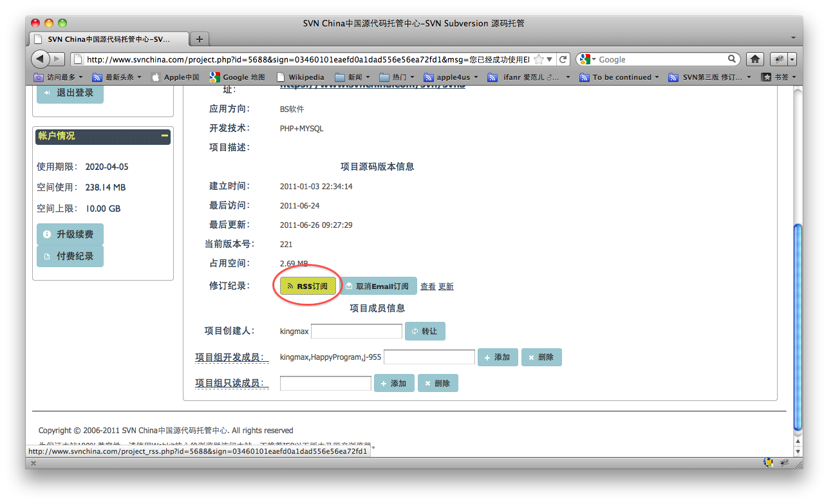Bookmark page using the star icon

tap(539, 59)
